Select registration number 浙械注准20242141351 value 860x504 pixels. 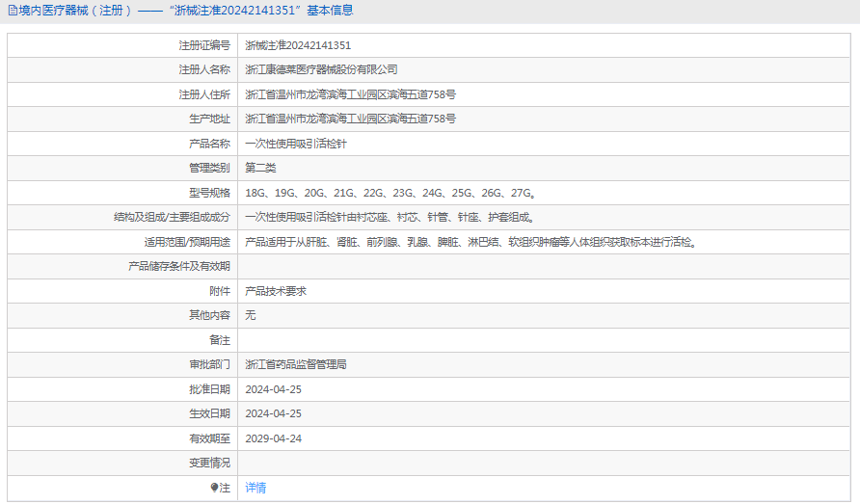point(298,45)
